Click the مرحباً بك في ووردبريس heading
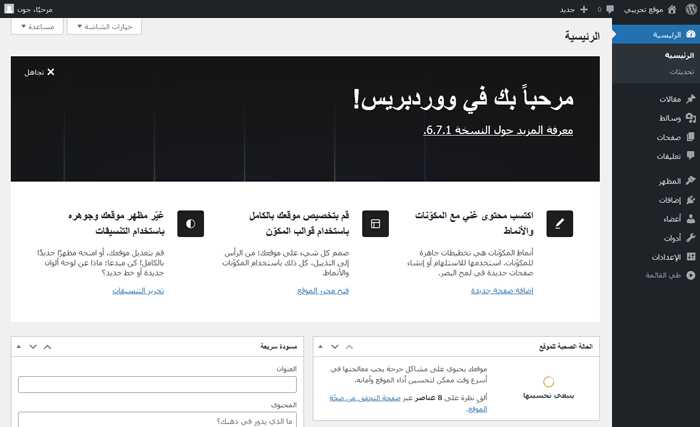The height and width of the screenshot is (427, 700). tap(463, 99)
